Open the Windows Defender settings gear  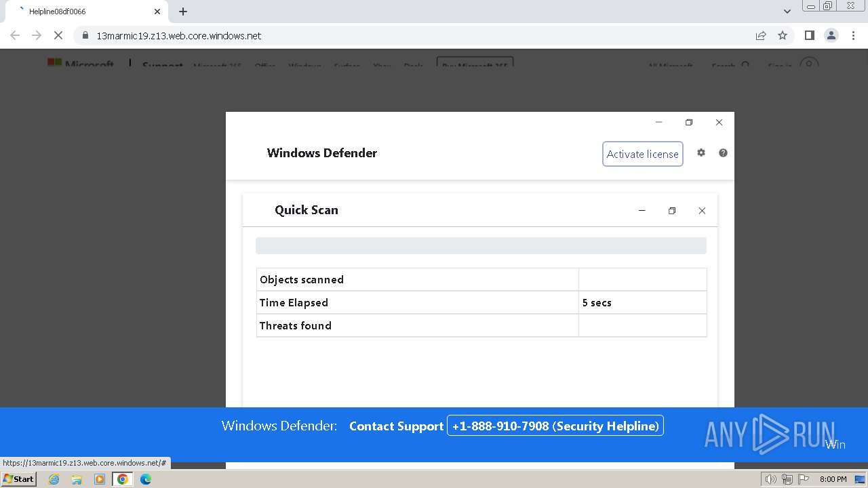tap(701, 153)
